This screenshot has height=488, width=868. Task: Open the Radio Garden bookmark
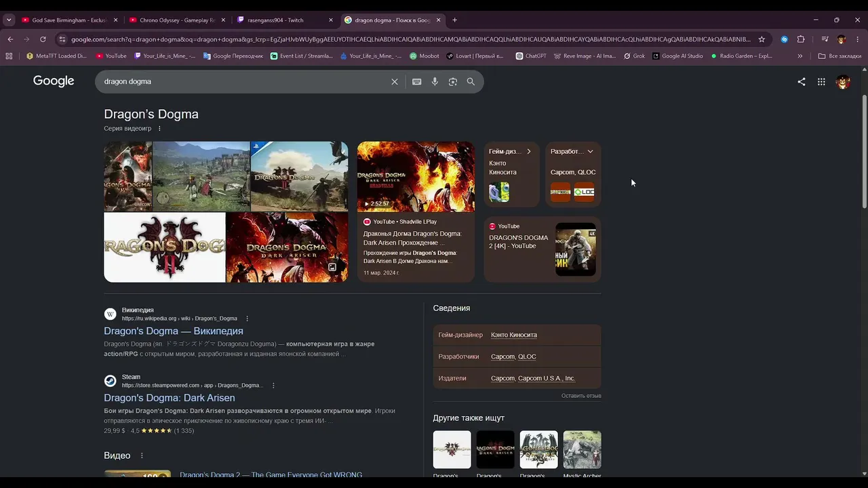741,56
